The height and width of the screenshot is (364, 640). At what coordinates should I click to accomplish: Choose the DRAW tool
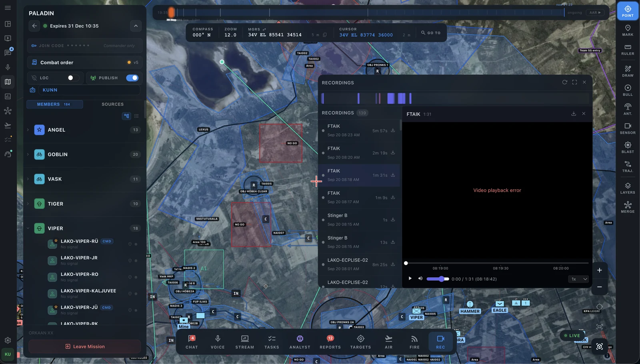(x=628, y=71)
